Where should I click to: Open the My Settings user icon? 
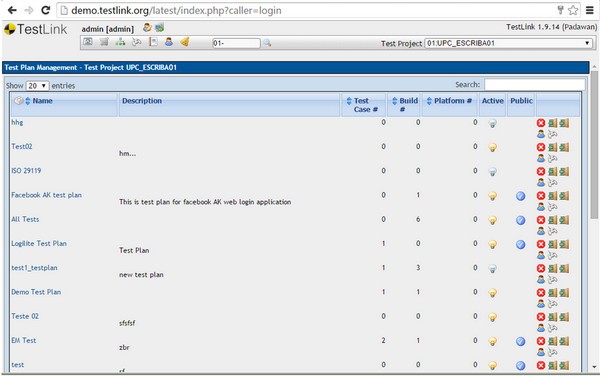pyautogui.click(x=147, y=28)
